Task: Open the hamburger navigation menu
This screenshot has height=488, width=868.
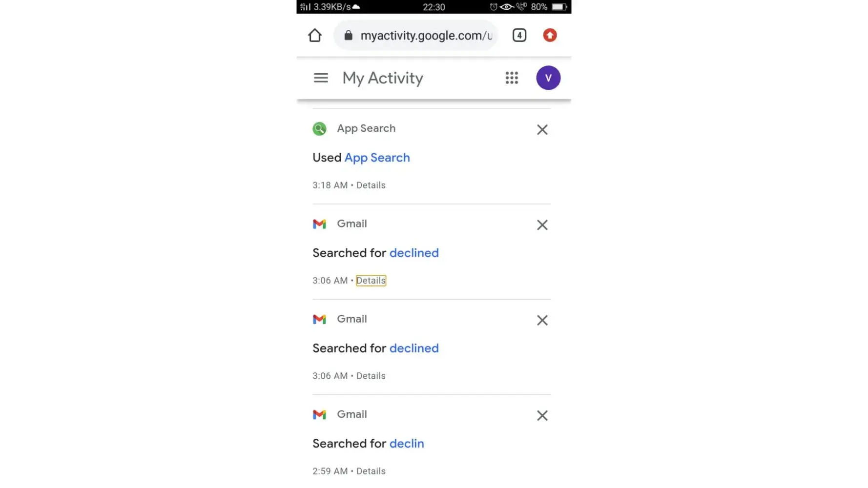Action: pyautogui.click(x=321, y=78)
